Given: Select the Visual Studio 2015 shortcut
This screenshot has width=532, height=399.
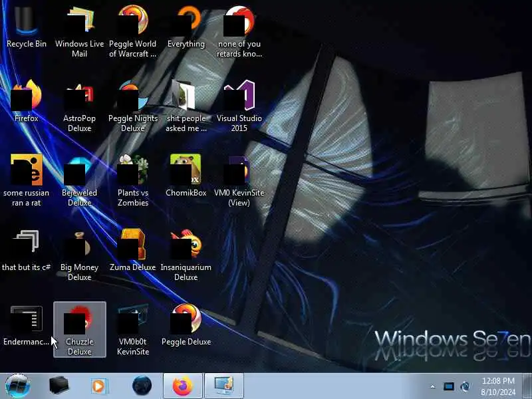Looking at the screenshot, I should (x=239, y=106).
